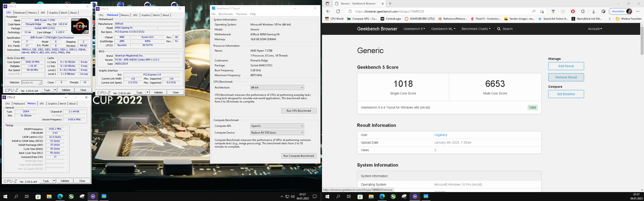The height and width of the screenshot is (201, 644).
Task: Click the search magnifier in Geekbench Browser
Action: click(x=499, y=29)
